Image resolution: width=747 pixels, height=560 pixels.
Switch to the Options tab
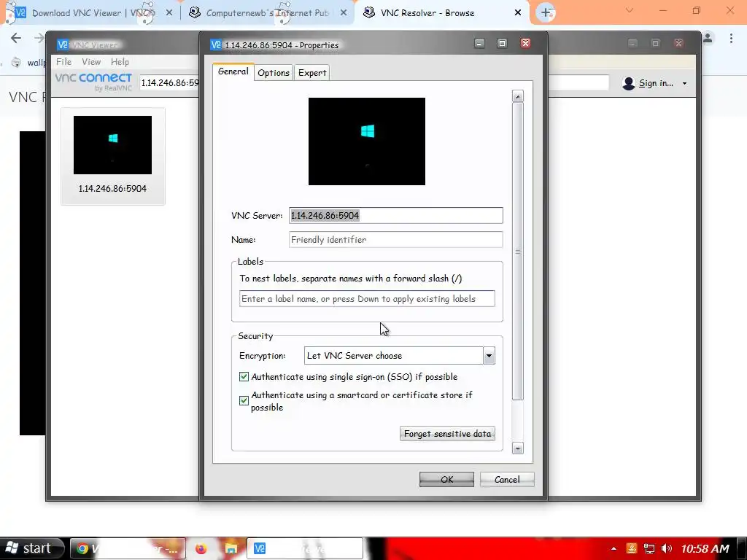(274, 73)
